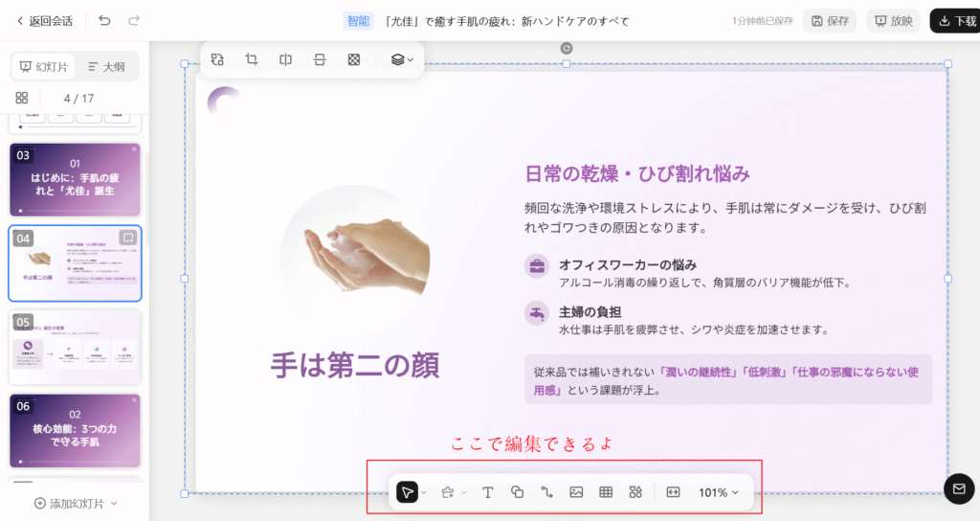Pick the connector line tool
Screen dimensions: 980x521
coord(546,492)
